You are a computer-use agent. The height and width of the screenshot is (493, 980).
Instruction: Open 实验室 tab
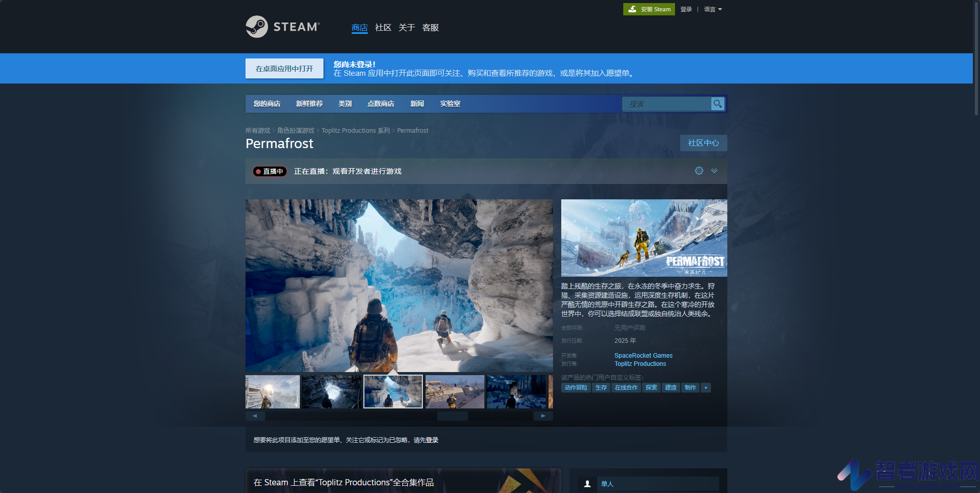click(450, 104)
